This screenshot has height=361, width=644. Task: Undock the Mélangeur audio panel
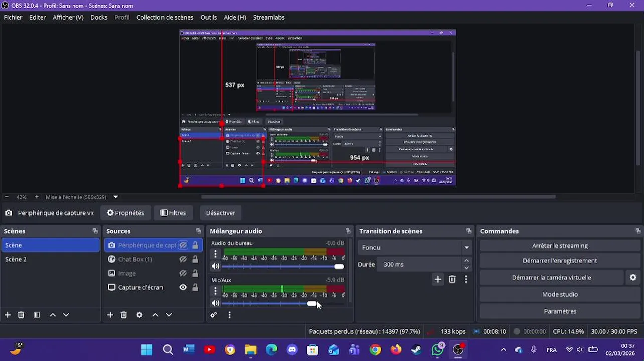(348, 231)
